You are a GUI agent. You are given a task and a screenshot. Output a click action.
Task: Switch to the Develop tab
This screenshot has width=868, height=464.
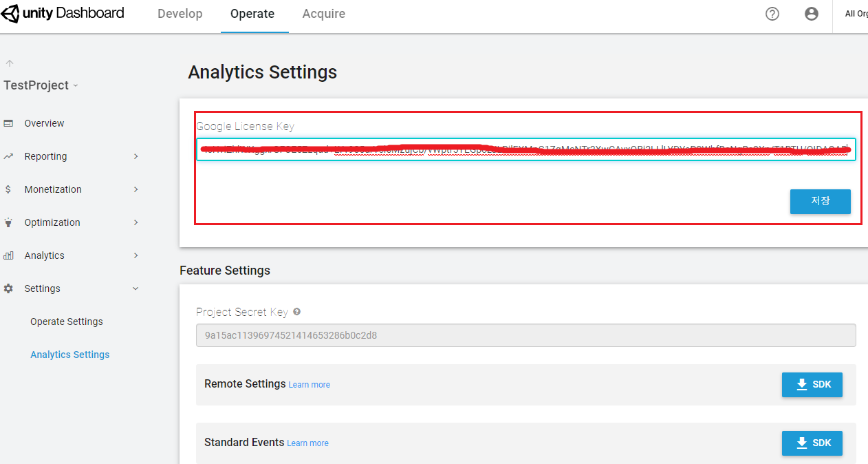(x=180, y=14)
